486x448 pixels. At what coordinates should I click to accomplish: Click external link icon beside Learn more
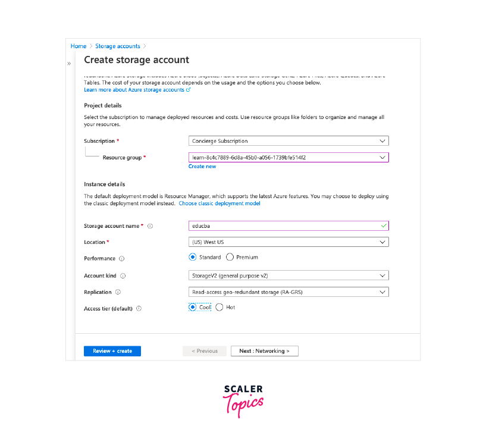click(189, 90)
